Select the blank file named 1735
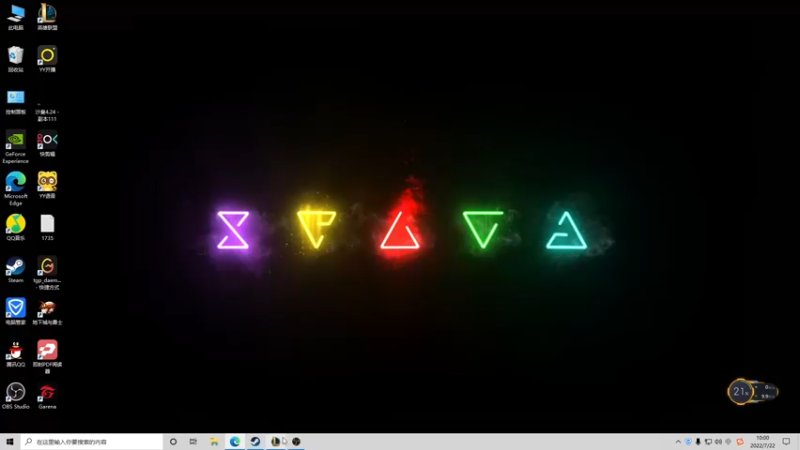Screen dimensions: 800x450 tap(47, 228)
